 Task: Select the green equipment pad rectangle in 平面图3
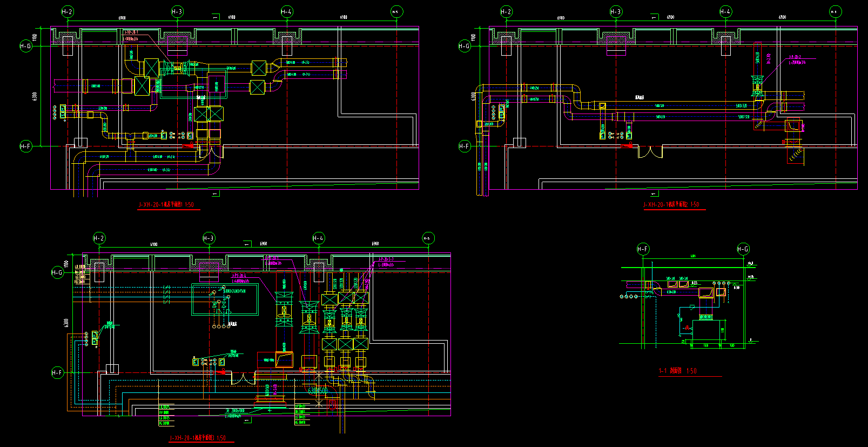point(225,299)
